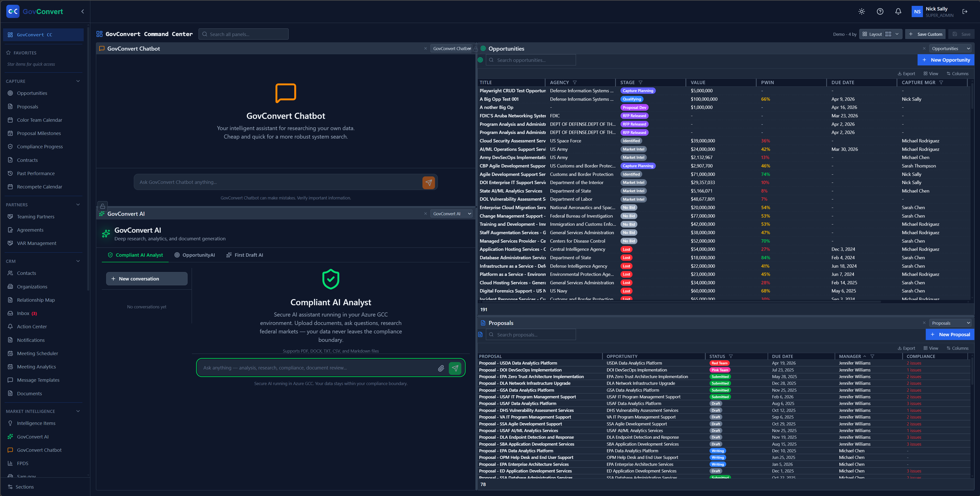Send the Compliant AI Analyst prompt with green arrow
Image resolution: width=980 pixels, height=496 pixels.
tap(455, 368)
